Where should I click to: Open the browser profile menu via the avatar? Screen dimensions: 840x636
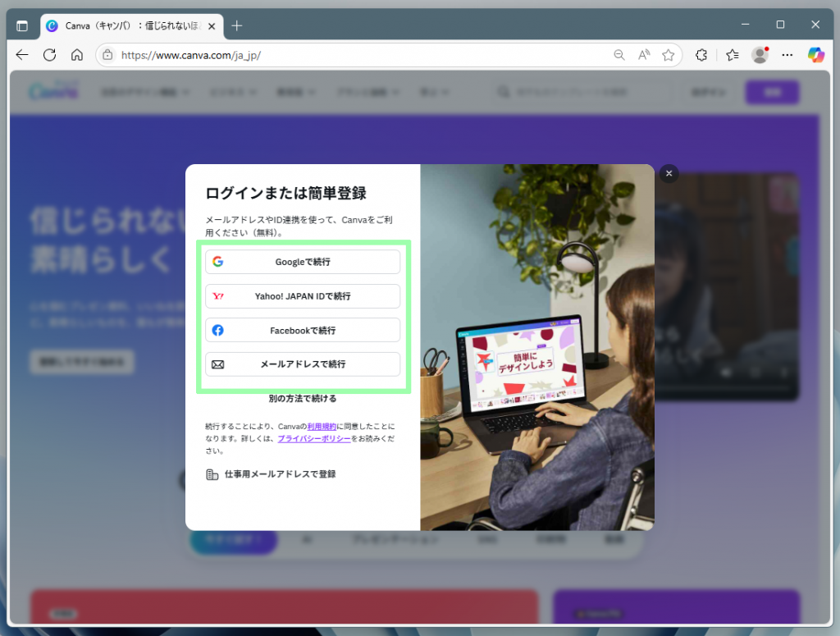(760, 55)
